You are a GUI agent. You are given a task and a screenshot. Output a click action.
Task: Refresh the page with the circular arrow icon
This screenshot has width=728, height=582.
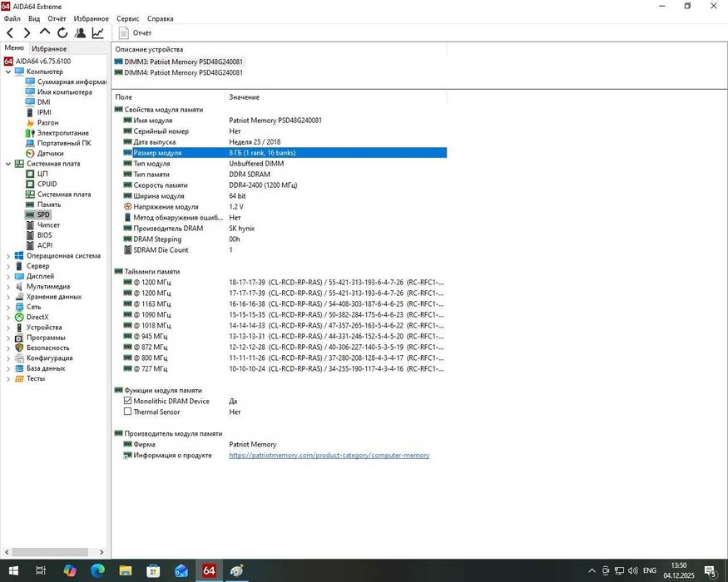click(62, 33)
